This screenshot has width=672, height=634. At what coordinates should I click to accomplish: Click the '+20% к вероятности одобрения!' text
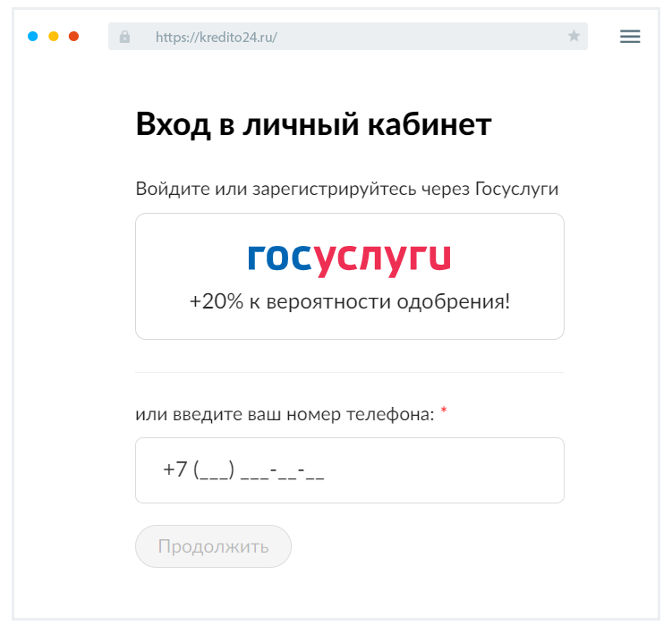click(x=349, y=301)
